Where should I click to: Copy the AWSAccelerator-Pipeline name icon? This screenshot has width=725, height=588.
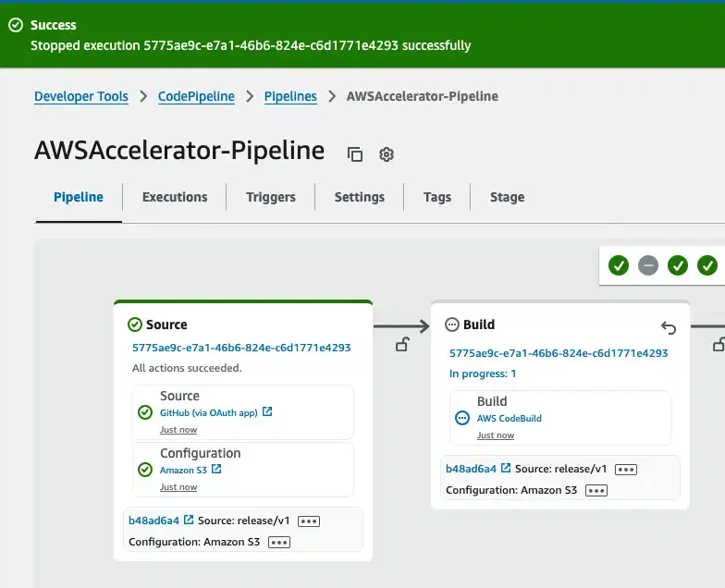(355, 153)
